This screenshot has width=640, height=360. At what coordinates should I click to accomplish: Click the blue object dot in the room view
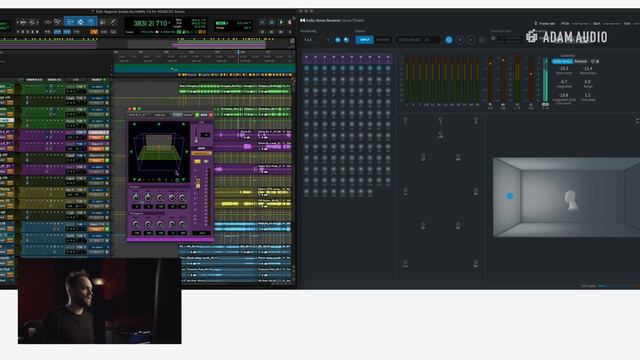[x=509, y=196]
